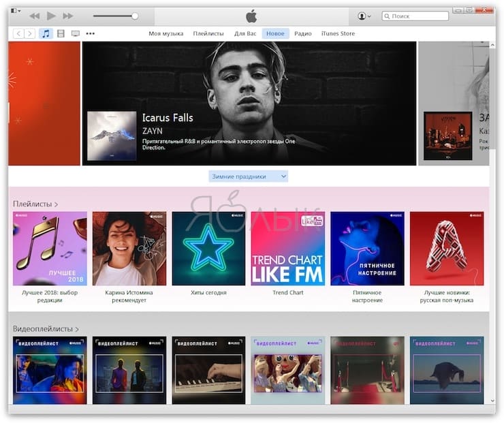This screenshot has width=504, height=423.
Task: Select the TV shows monitor icon
Action: click(76, 33)
